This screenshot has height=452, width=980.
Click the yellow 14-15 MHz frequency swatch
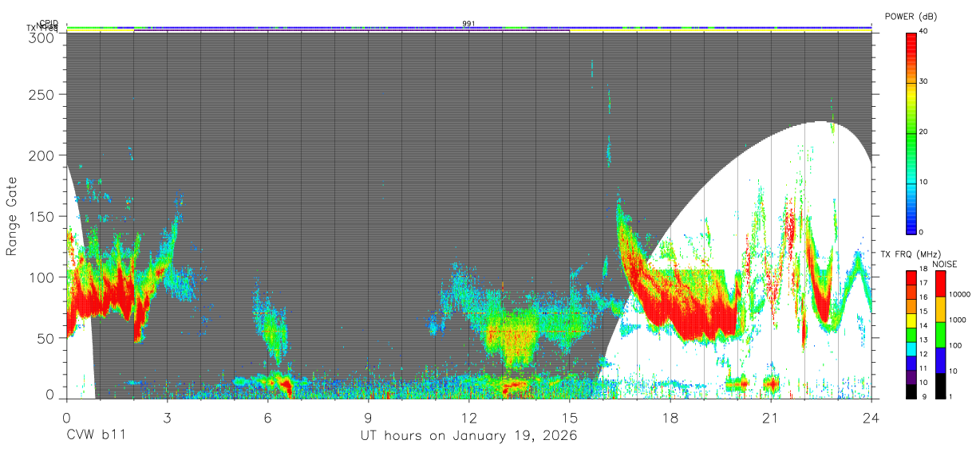click(911, 320)
